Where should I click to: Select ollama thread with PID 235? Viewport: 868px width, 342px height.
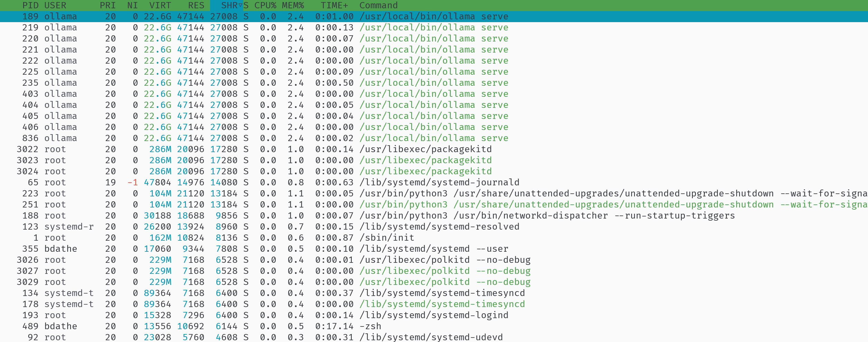[434, 83]
